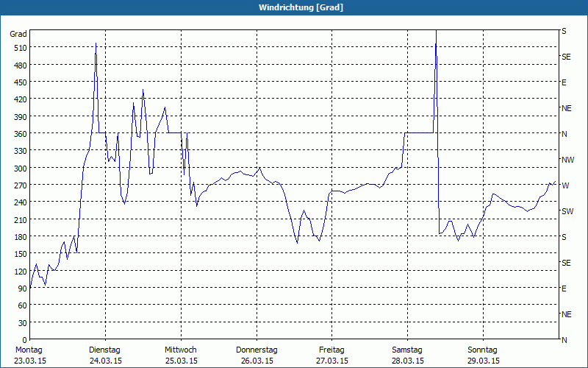Click the S compass label level with 180
The image size is (588, 368).
point(564,237)
